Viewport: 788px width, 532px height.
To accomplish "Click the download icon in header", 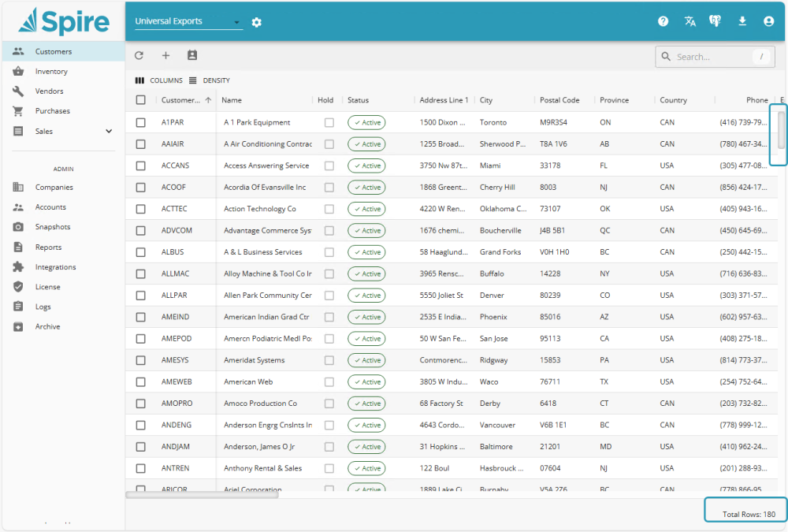I will click(x=742, y=21).
